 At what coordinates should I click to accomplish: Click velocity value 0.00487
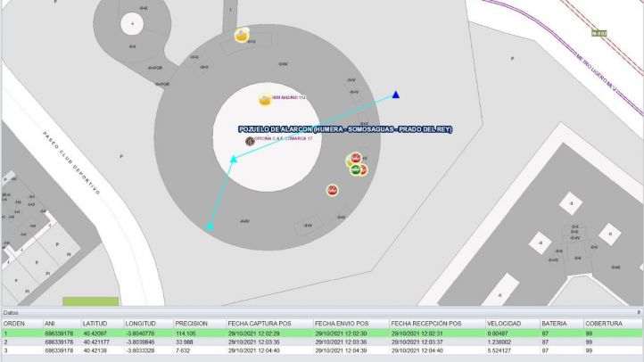point(498,333)
